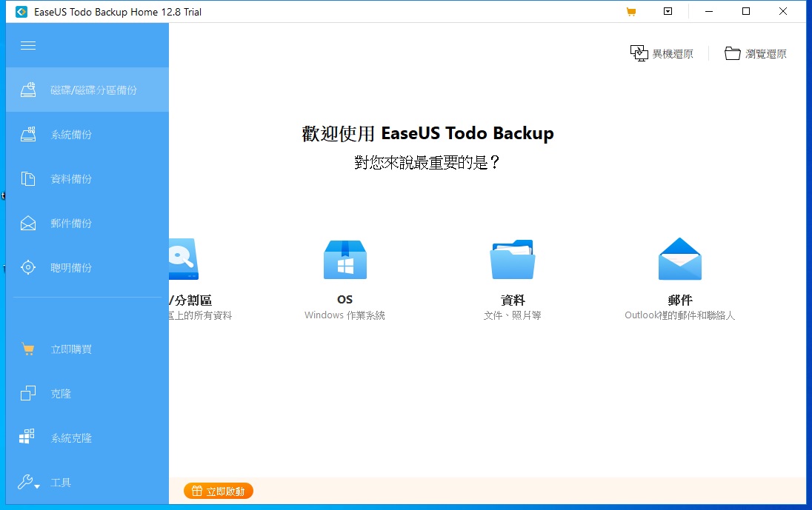
Task: Select the OS tile title
Action: pos(345,300)
